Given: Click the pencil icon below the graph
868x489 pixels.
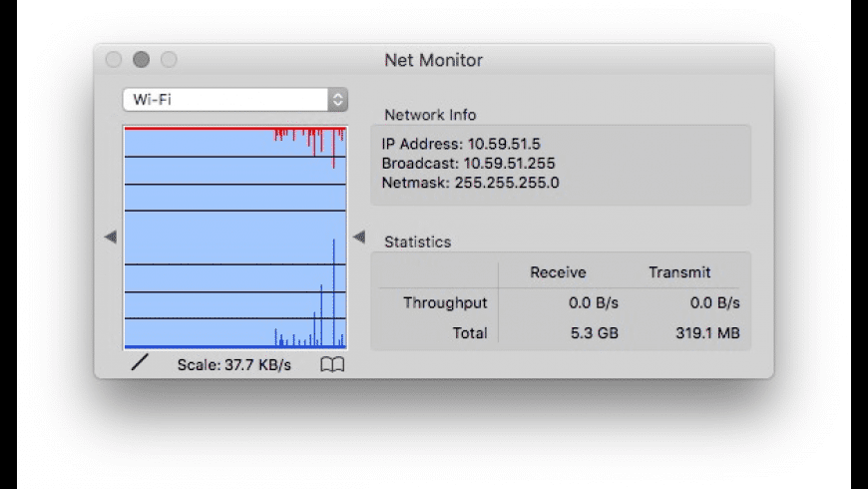Looking at the screenshot, I should pyautogui.click(x=139, y=364).
